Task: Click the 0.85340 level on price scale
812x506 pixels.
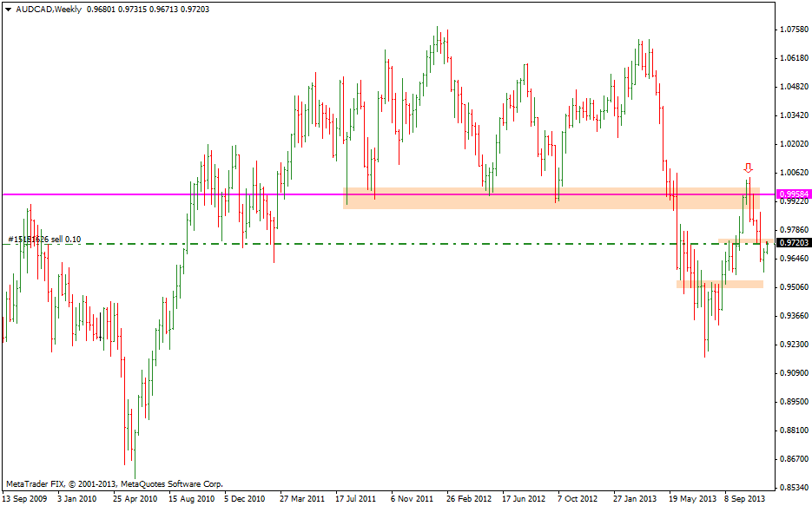Action: point(792,487)
